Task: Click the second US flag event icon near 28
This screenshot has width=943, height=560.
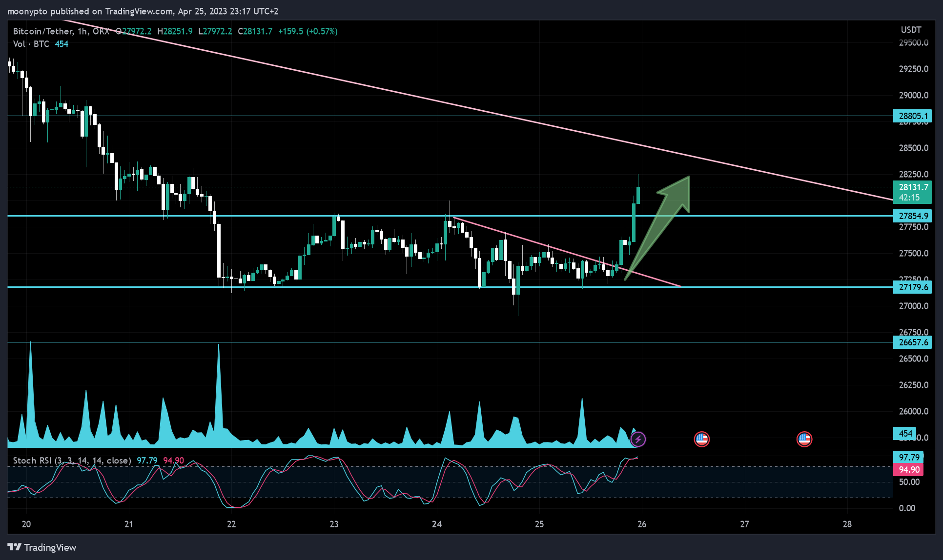Action: [804, 439]
